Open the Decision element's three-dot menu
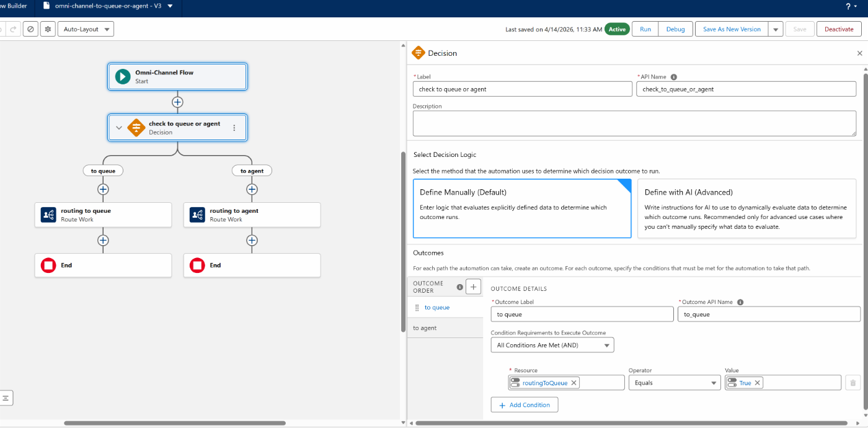 pyautogui.click(x=234, y=128)
